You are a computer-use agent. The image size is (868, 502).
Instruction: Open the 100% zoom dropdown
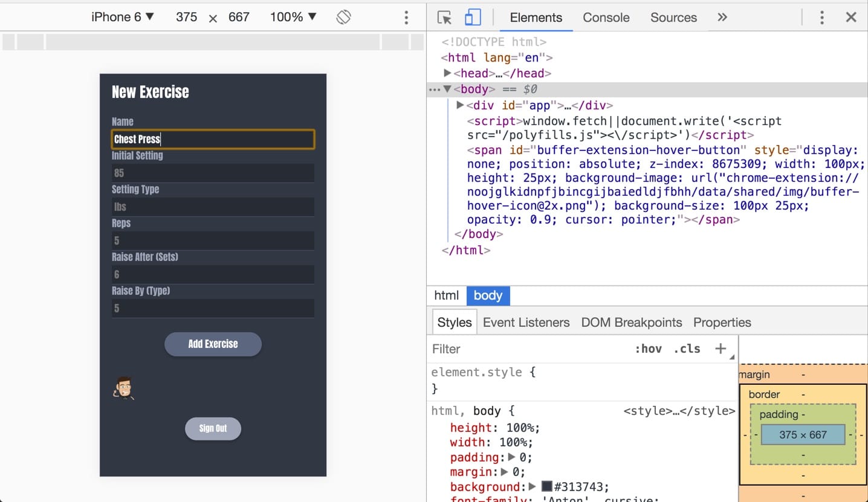[x=293, y=17]
